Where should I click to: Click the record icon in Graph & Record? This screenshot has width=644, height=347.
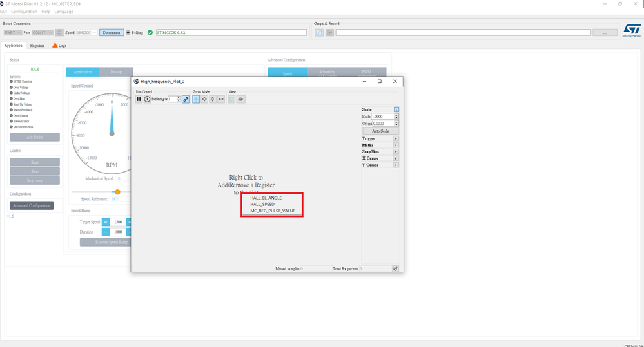[329, 32]
